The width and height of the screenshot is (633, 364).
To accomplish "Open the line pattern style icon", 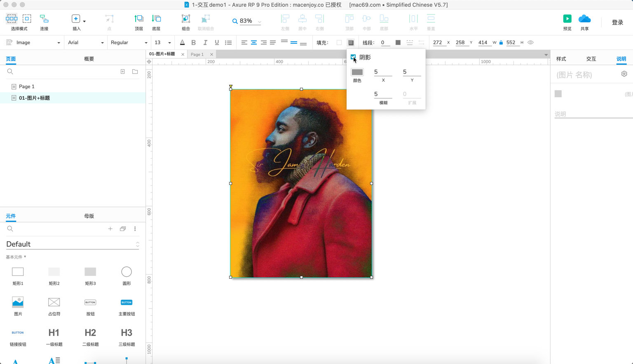I will click(x=410, y=42).
